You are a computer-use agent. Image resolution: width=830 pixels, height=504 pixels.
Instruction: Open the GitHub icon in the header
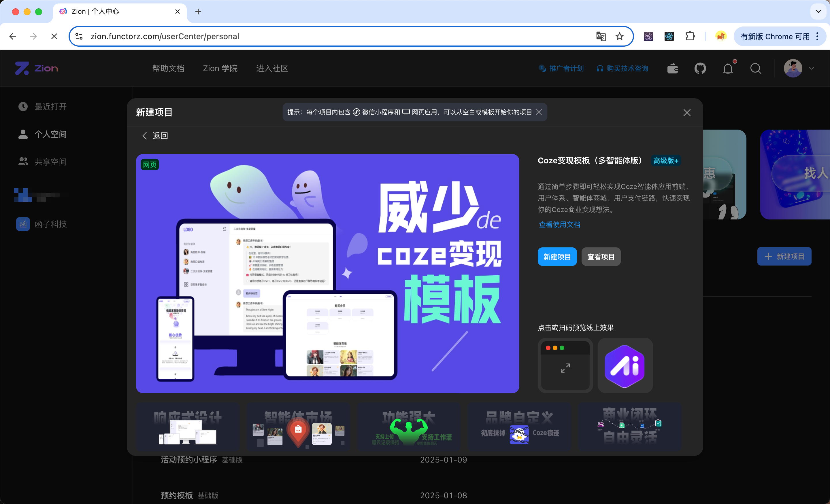click(x=700, y=68)
